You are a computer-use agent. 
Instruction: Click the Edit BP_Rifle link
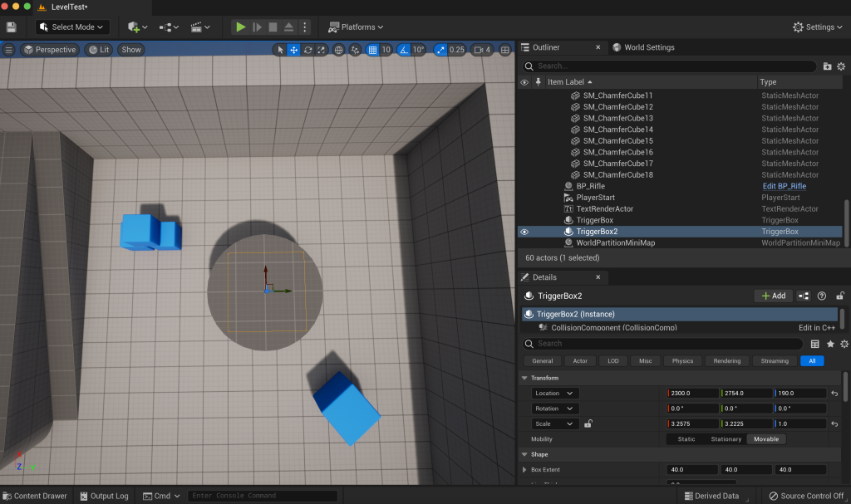[x=784, y=186]
